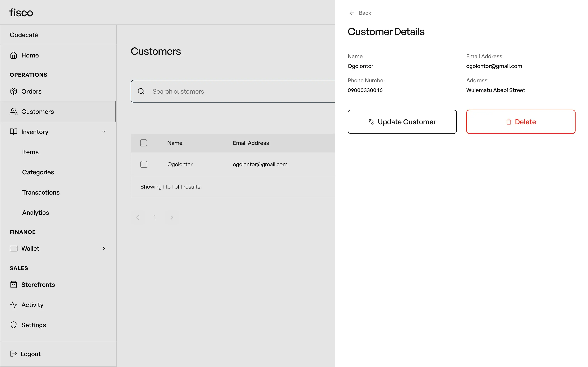Toggle the select-all checkbox in table header
This screenshot has height=367, width=588.
click(x=144, y=143)
